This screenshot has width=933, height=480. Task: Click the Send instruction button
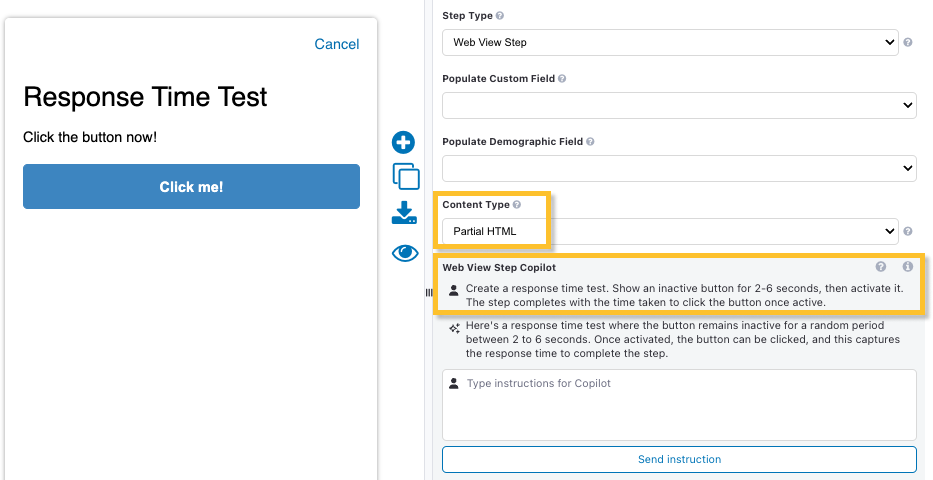[679, 459]
